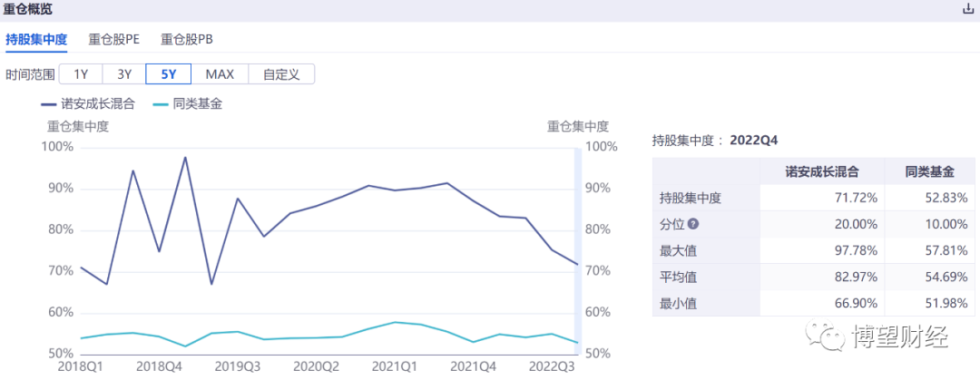Screen dimensions: 980x380
Task: Click the highlighted 2022Q4 band on chart
Action: coord(578,251)
